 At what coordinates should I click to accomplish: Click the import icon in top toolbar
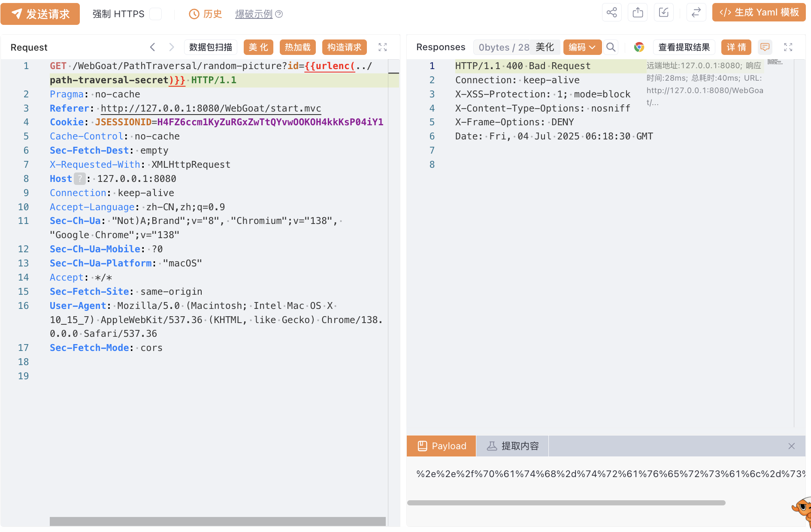pyautogui.click(x=664, y=12)
